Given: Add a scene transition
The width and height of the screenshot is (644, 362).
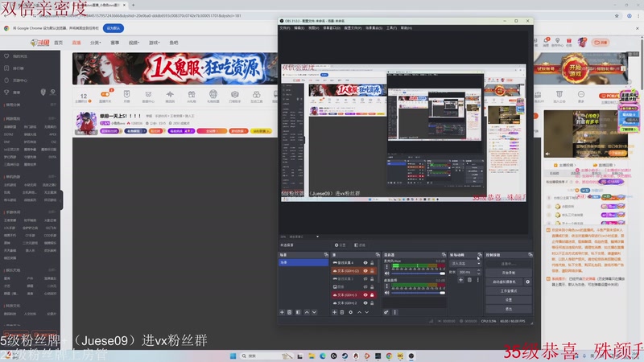Looking at the screenshot, I should tap(460, 280).
